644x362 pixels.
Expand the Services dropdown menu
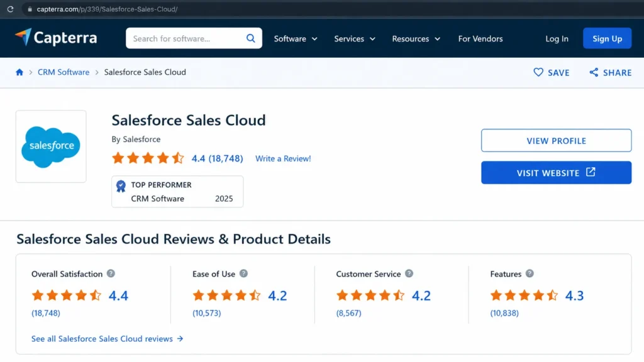tap(355, 38)
